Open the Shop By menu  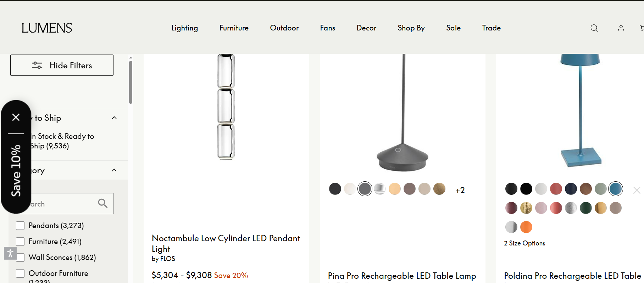click(x=411, y=28)
